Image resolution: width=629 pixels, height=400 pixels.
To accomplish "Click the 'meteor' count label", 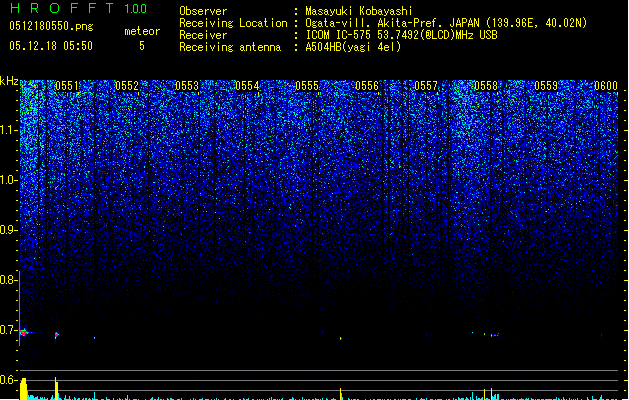I will [142, 31].
